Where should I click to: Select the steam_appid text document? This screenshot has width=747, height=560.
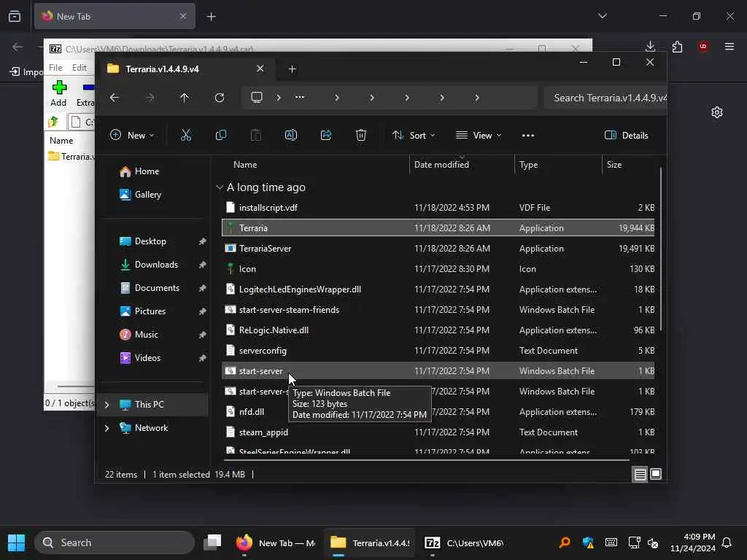click(x=438, y=432)
